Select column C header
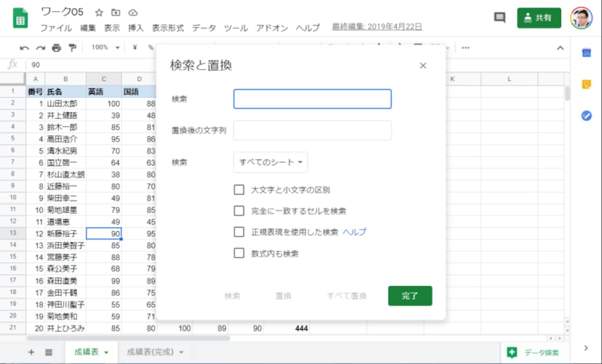Screen dimensions: 602x364 click(104, 79)
